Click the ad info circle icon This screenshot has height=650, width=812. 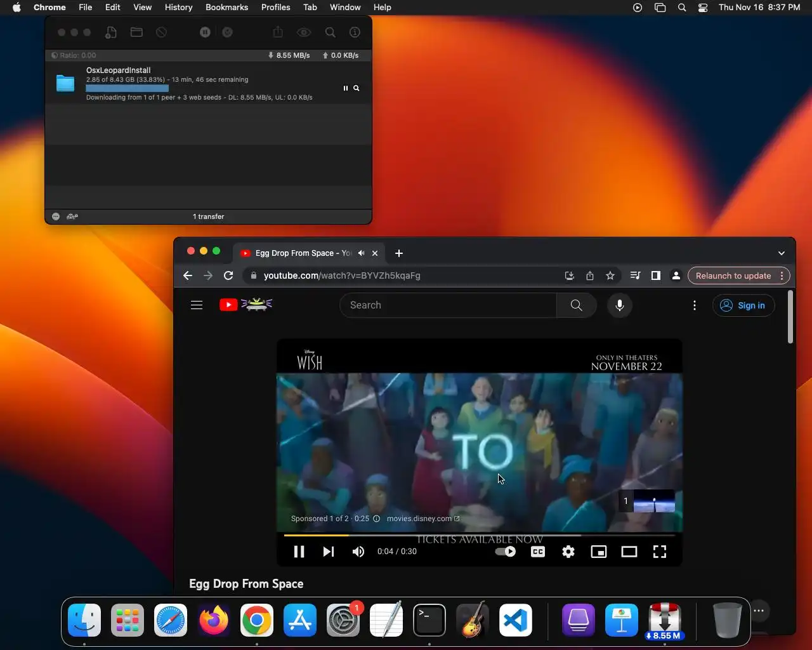pyautogui.click(x=376, y=519)
